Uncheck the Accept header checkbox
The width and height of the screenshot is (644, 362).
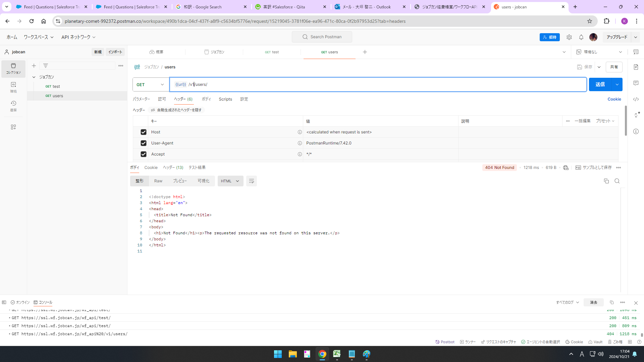144,154
